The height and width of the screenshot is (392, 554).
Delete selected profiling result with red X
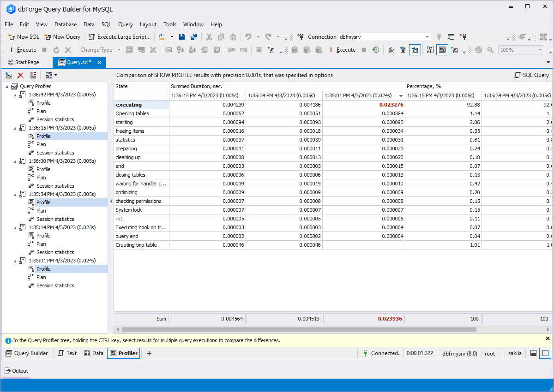pos(20,75)
